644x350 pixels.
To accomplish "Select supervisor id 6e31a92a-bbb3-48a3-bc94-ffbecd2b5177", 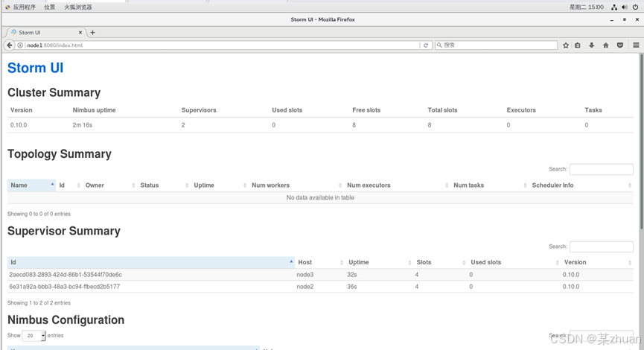I will tap(65, 287).
